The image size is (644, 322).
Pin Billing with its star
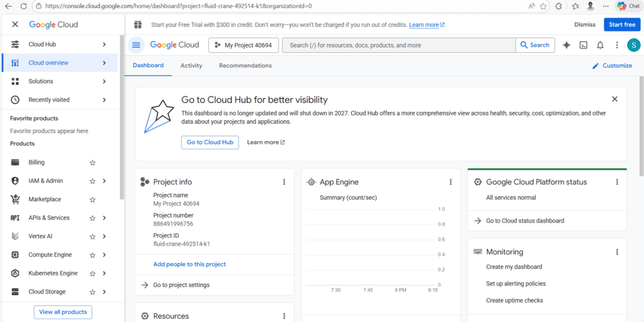tap(92, 163)
